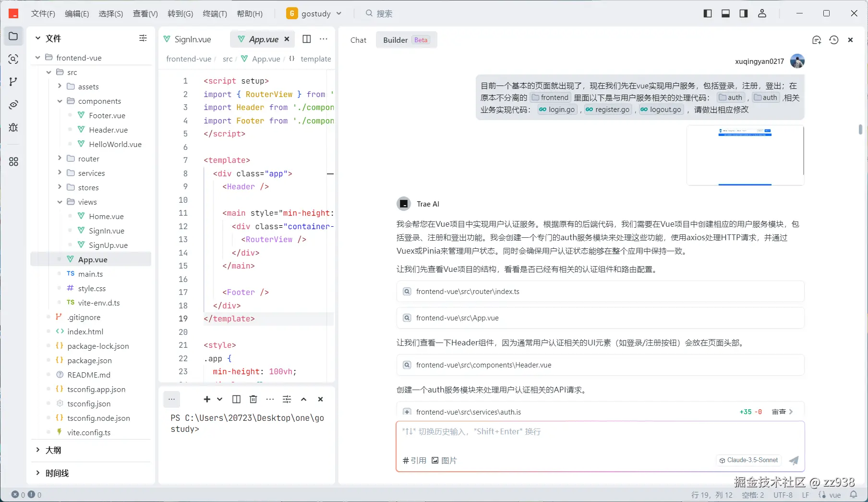The image size is (868, 502).
Task: Expand the services folder
Action: [x=60, y=173]
